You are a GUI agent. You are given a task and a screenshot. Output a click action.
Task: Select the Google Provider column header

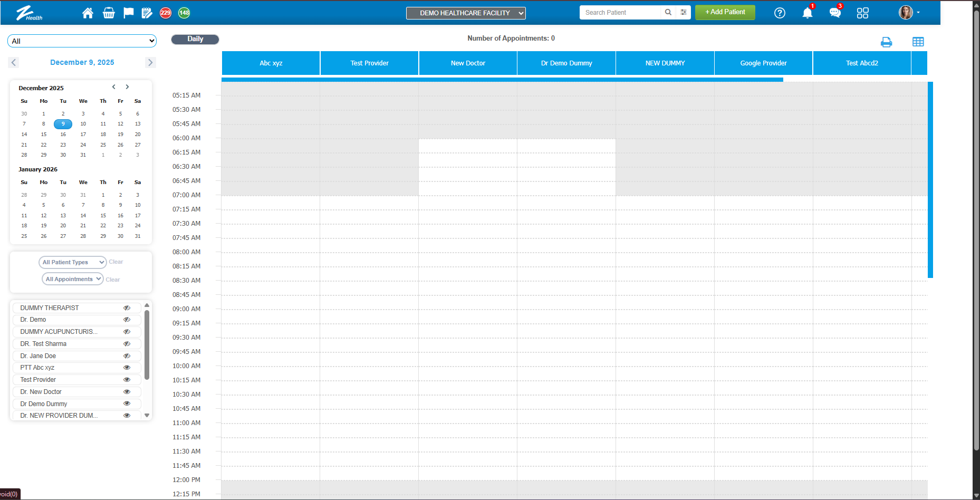(x=763, y=63)
